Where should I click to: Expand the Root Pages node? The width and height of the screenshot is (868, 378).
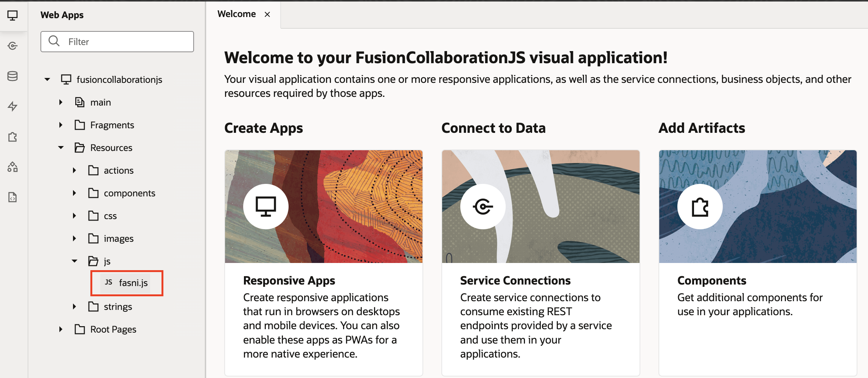point(61,329)
